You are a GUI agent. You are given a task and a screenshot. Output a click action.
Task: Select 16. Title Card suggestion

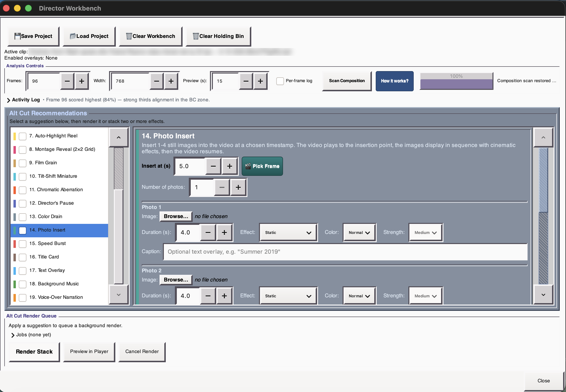pyautogui.click(x=59, y=257)
